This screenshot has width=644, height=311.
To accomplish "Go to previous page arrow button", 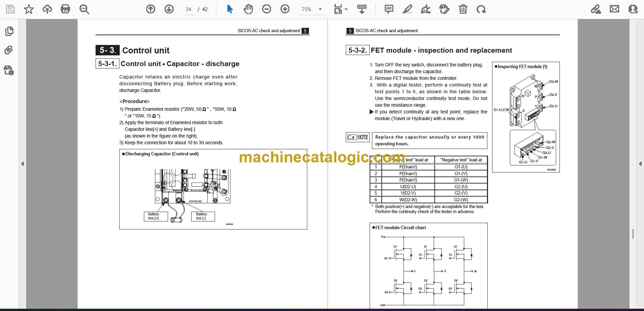I will click(151, 9).
